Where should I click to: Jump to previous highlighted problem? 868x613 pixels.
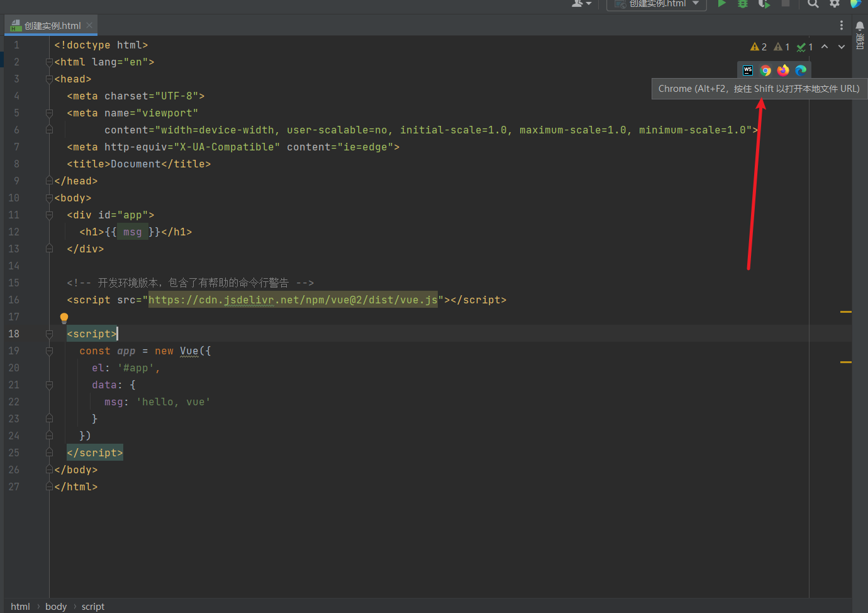(825, 47)
